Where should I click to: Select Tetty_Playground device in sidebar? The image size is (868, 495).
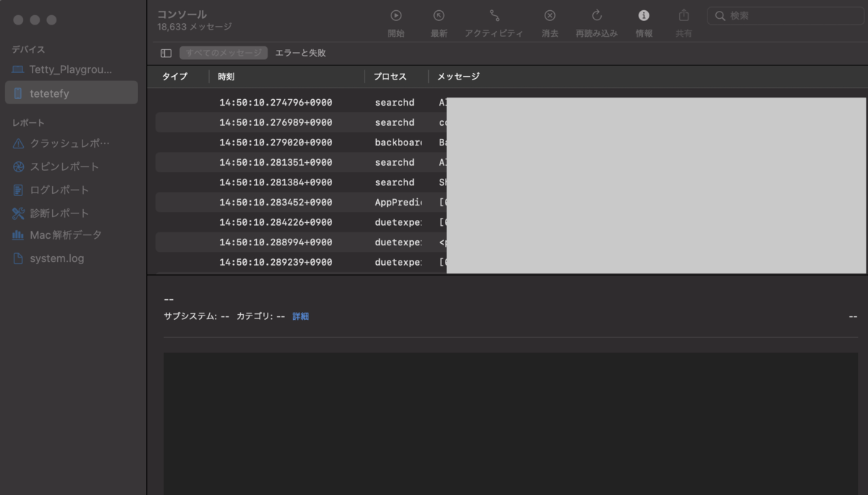(71, 70)
